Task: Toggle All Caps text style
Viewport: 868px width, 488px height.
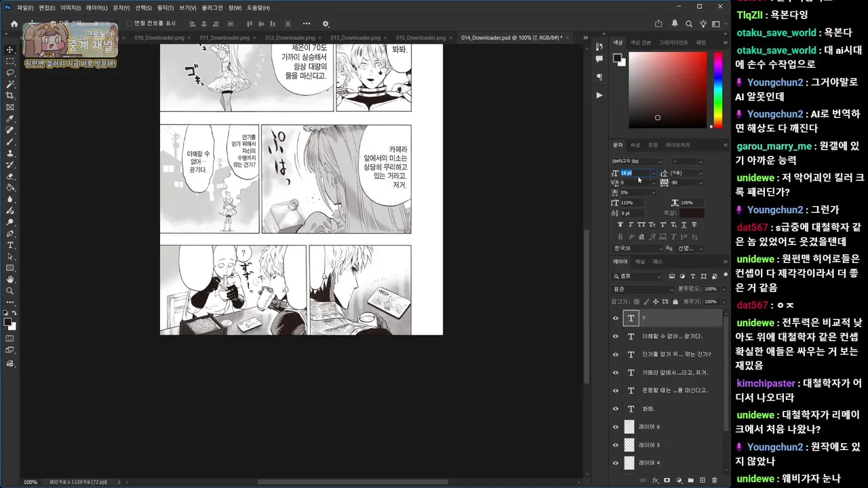Action: coord(642,224)
